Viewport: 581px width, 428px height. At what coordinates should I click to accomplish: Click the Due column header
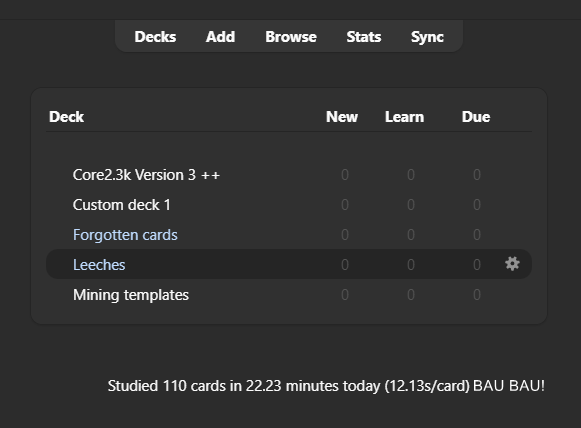(476, 117)
